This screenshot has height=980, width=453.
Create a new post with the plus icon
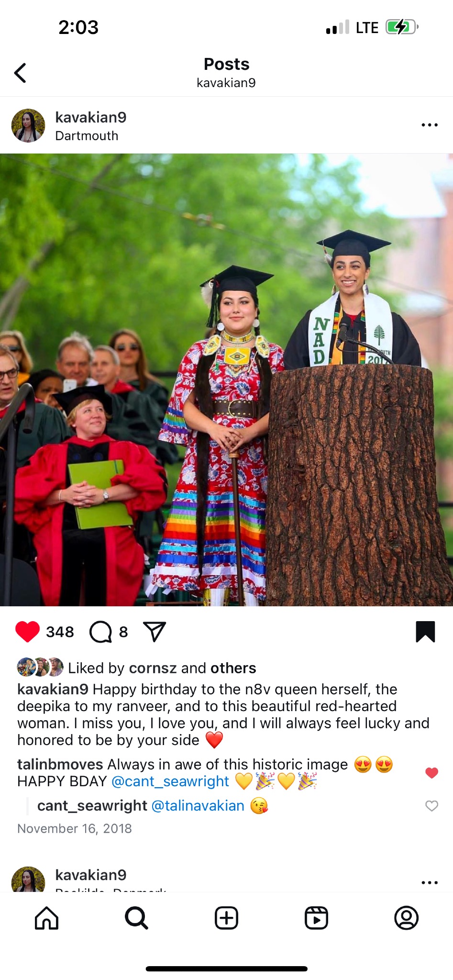(226, 918)
